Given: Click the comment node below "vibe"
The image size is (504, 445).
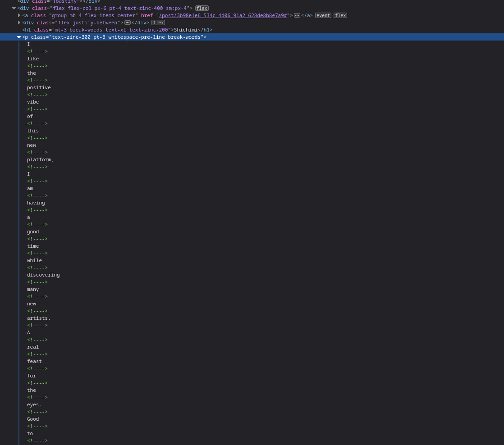Looking at the screenshot, I should (x=37, y=109).
